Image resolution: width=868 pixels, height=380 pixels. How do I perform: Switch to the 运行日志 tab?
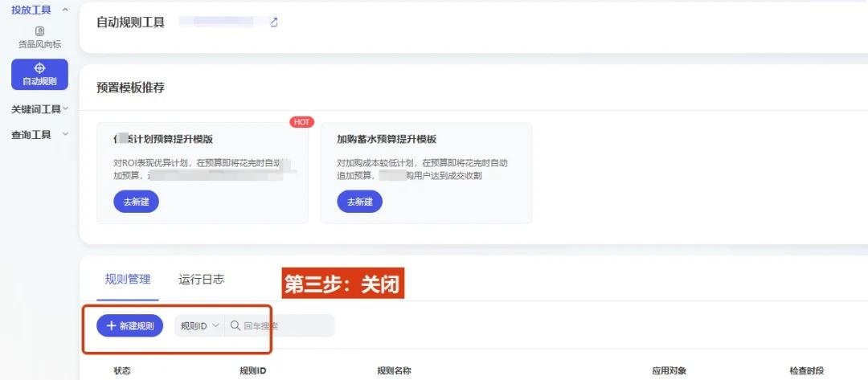coord(202,280)
